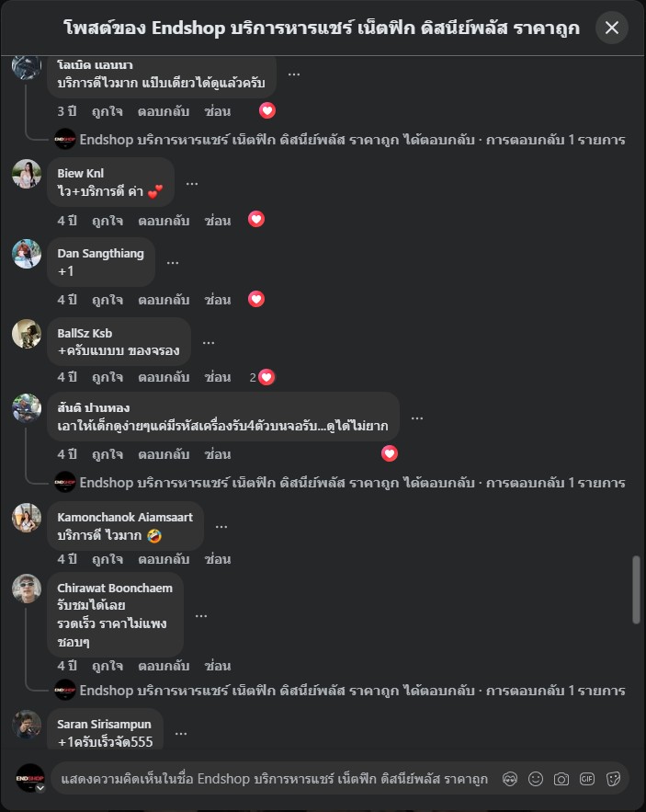Focus the comment input field
646x812 pixels.
coord(275,779)
